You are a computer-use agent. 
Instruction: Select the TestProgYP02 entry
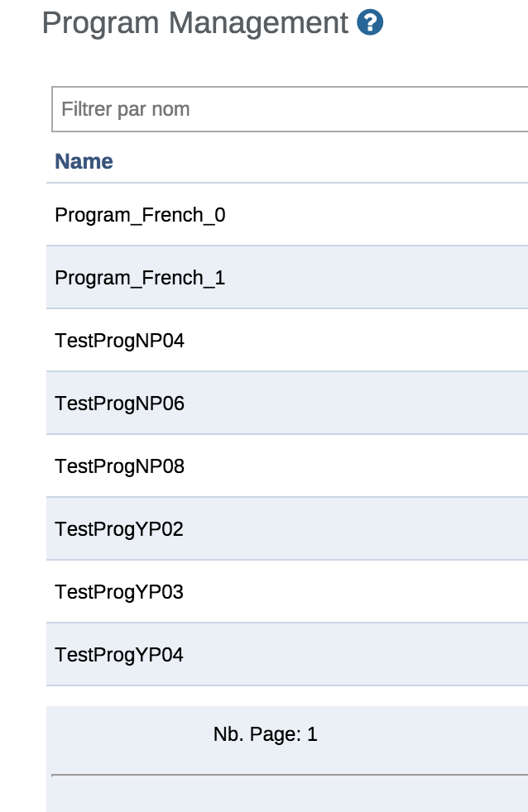click(x=119, y=529)
